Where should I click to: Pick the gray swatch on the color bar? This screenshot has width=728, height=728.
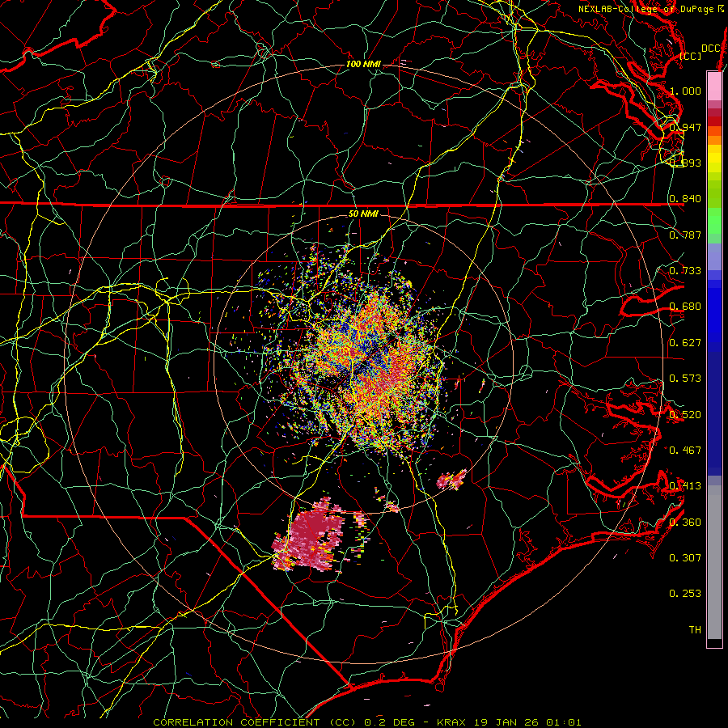pyautogui.click(x=714, y=562)
